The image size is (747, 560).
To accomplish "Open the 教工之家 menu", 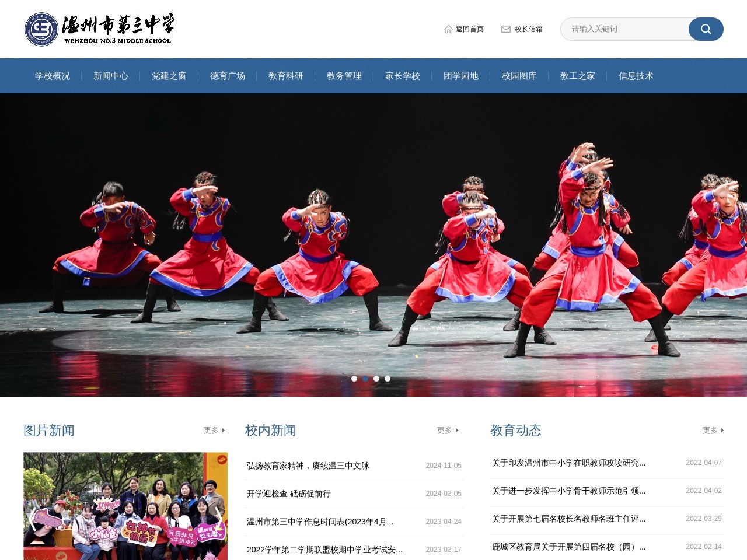I will [x=578, y=76].
